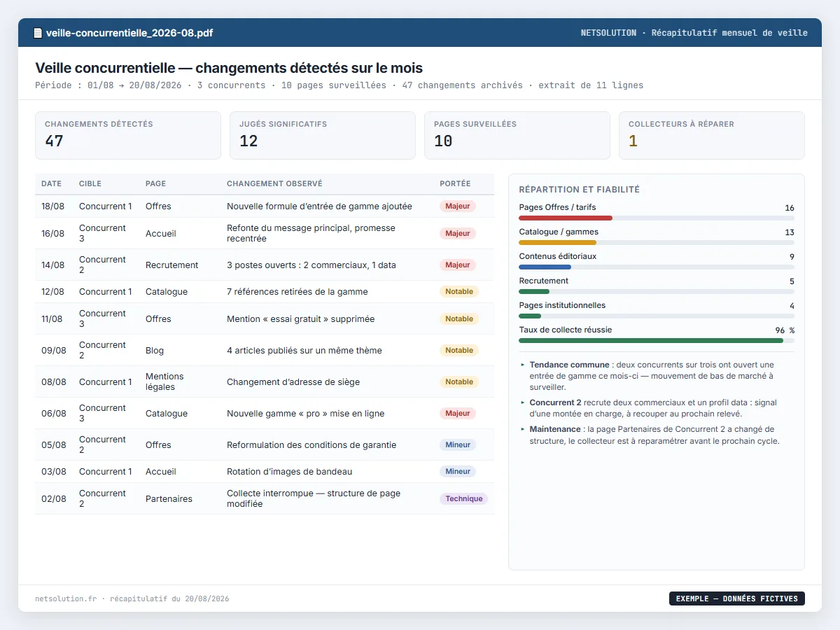Click the netsolution.fr footer text
Screen dimensions: 840x630
[x=66, y=599]
